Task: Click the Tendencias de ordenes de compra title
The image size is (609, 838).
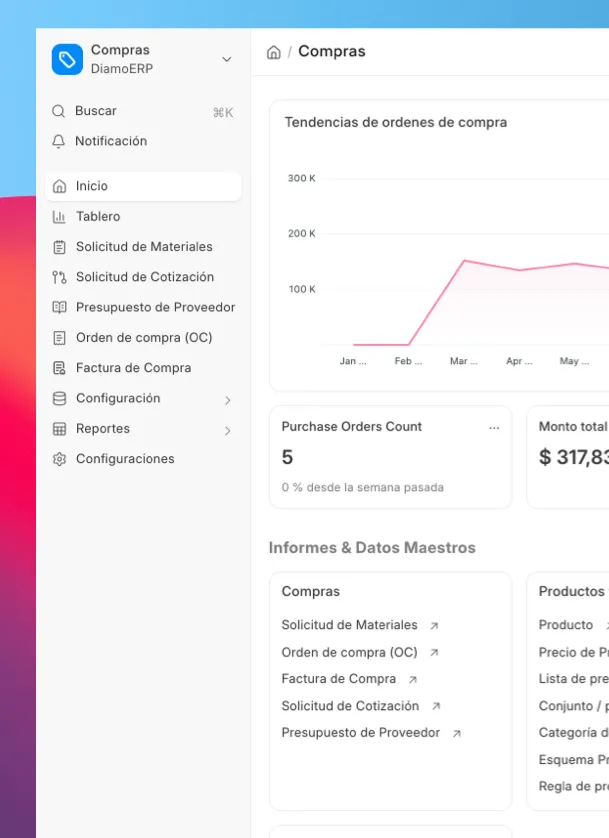Action: pos(396,122)
